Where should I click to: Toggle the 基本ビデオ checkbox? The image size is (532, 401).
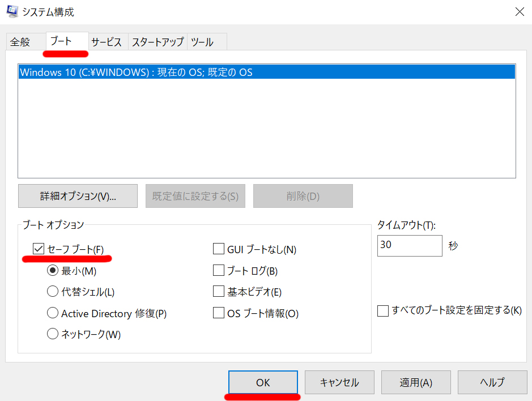click(x=219, y=292)
